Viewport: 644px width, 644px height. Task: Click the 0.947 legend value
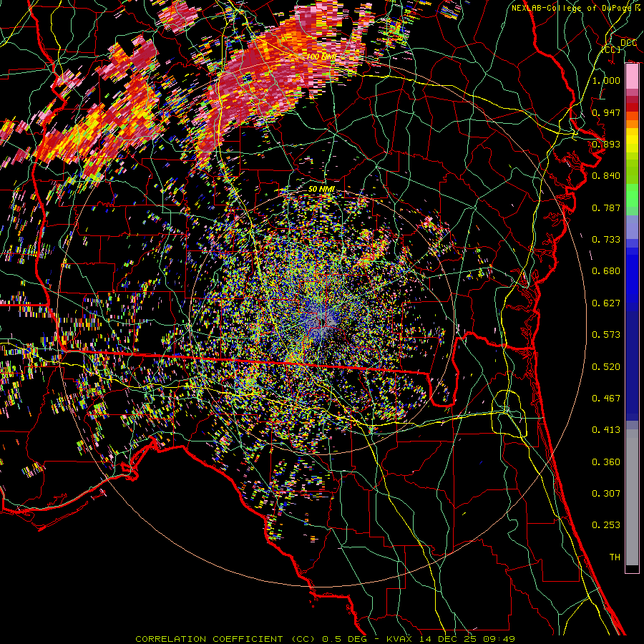tap(606, 112)
